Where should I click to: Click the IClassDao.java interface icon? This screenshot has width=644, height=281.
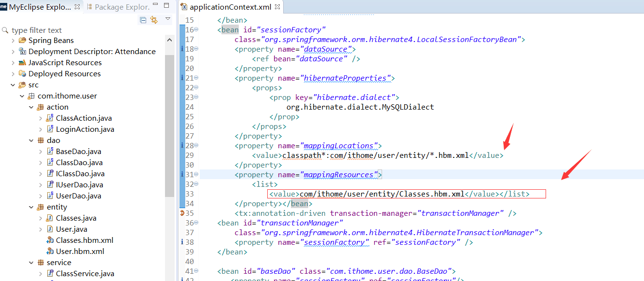click(x=50, y=174)
